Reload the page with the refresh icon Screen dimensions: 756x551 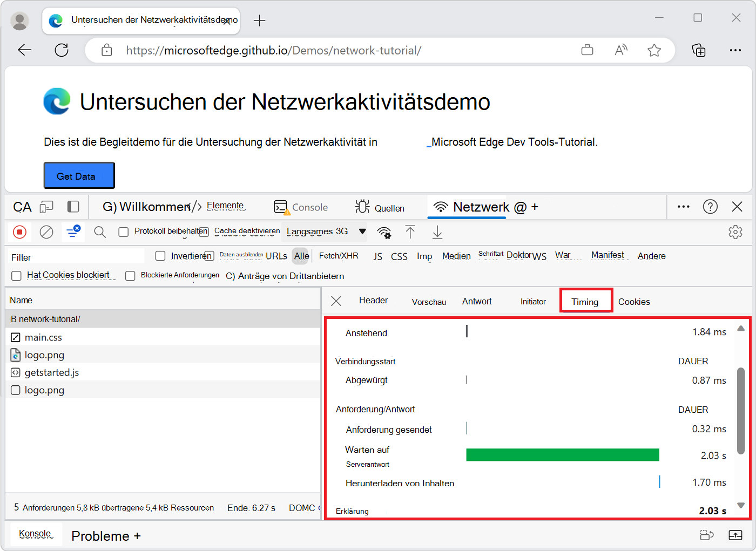pos(62,50)
